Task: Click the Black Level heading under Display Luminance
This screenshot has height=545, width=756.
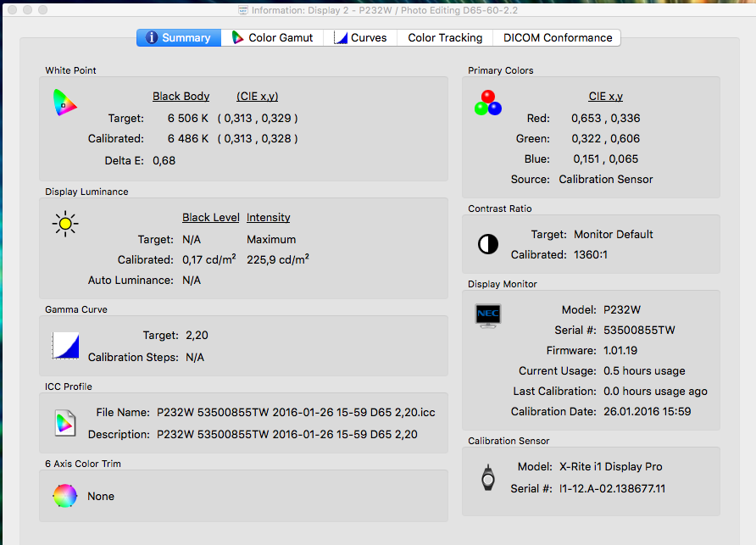Action: [x=210, y=218]
